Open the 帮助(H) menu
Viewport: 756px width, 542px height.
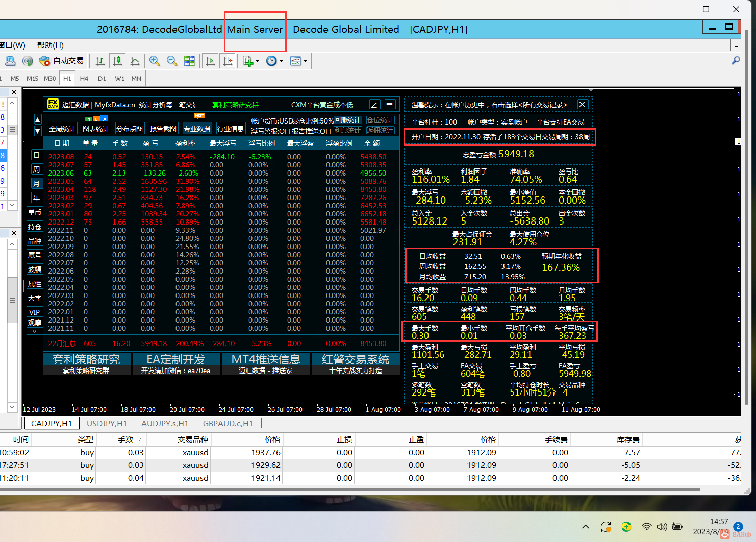click(x=50, y=45)
